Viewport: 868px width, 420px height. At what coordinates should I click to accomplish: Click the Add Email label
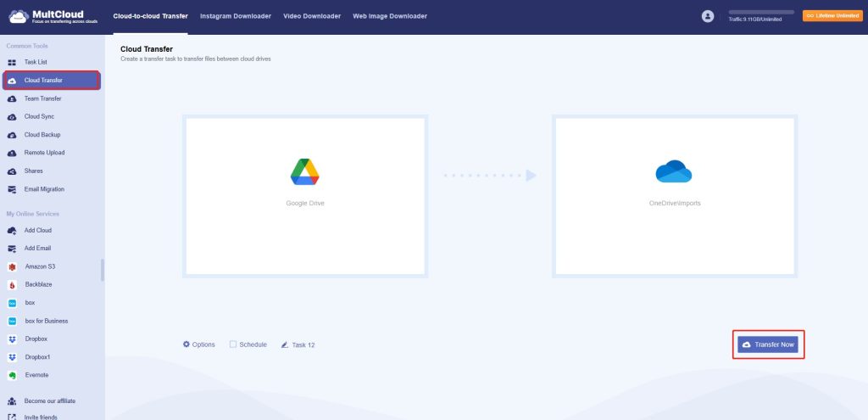[37, 249]
